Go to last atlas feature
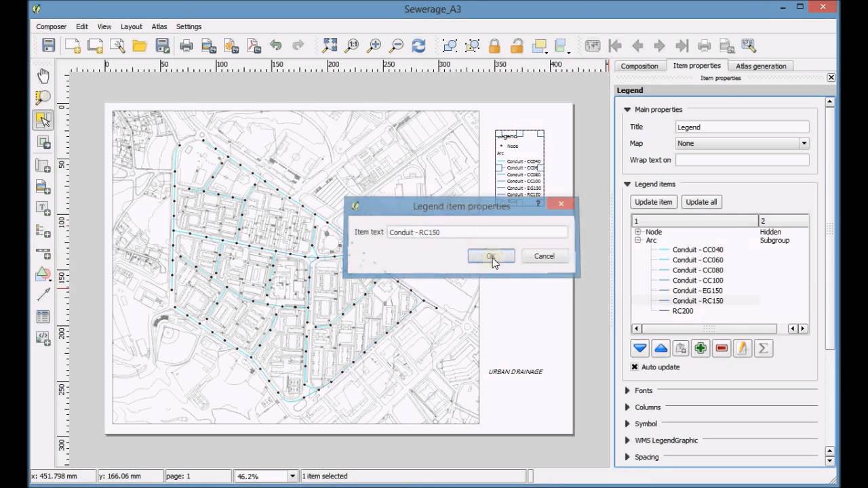The image size is (868, 488). click(x=682, y=45)
